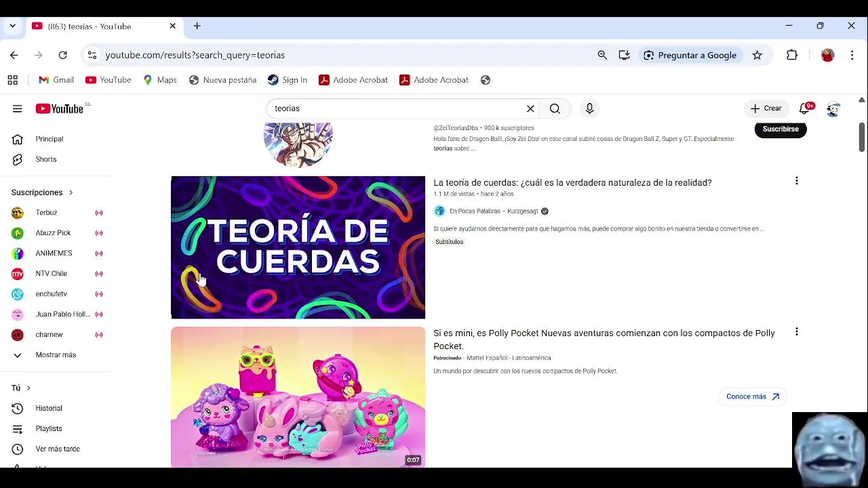
Task: Expand the Suscripciones section
Action: coord(42,192)
